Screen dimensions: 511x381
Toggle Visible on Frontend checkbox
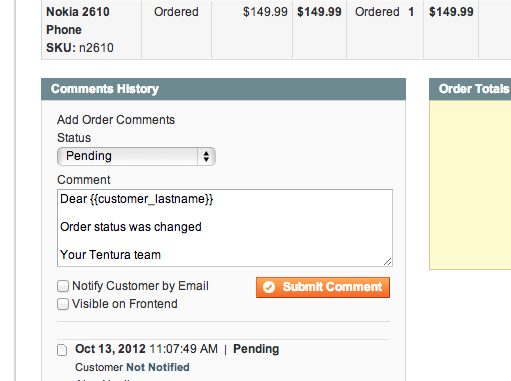[63, 304]
